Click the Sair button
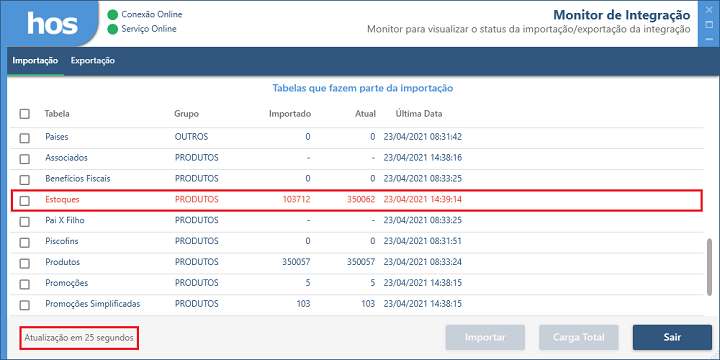 [x=672, y=338]
